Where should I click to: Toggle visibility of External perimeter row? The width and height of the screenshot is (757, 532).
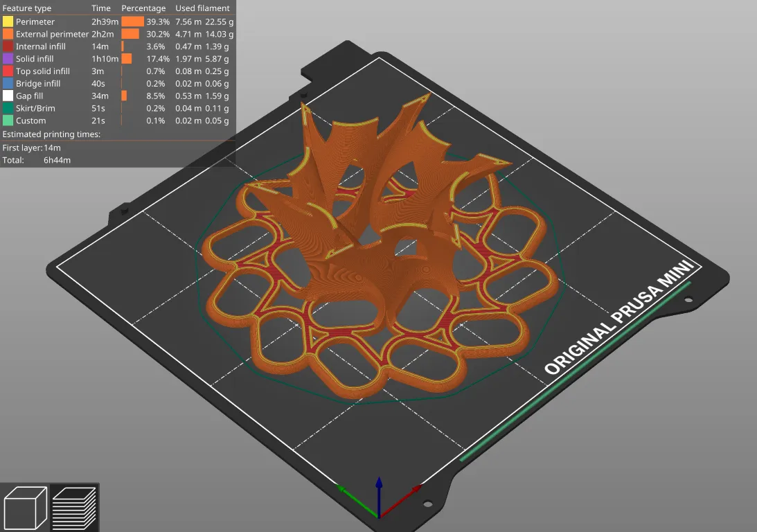click(x=118, y=34)
